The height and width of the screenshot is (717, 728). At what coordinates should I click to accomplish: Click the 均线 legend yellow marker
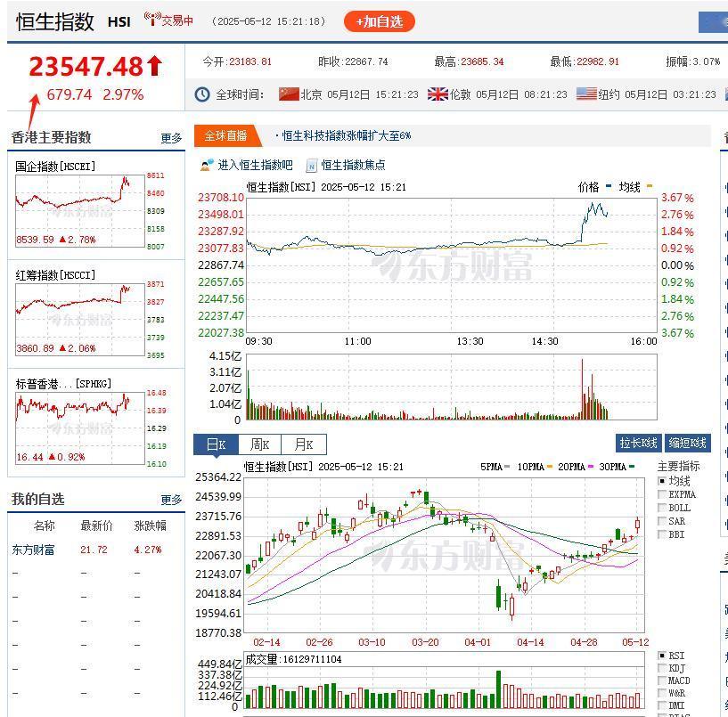pyautogui.click(x=650, y=186)
